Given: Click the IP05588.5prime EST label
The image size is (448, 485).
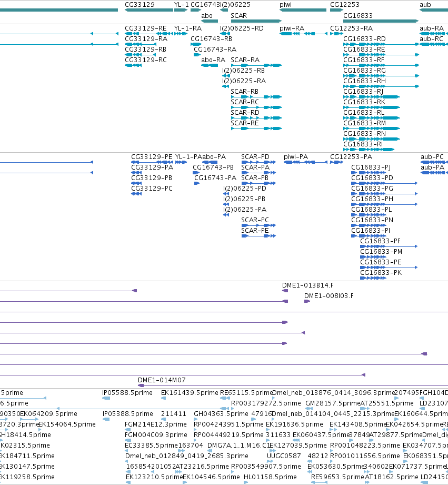Looking at the screenshot, I should [x=127, y=393].
